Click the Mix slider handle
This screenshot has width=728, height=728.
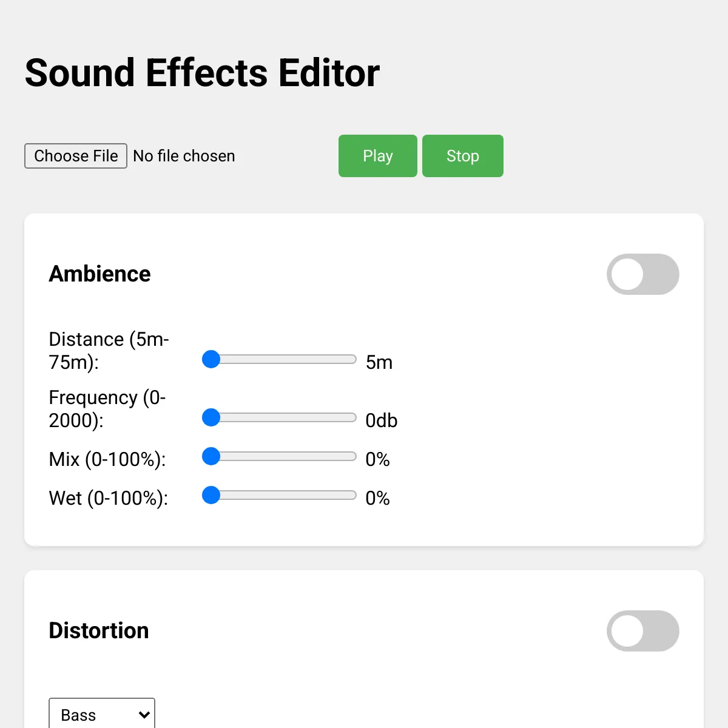point(211,456)
